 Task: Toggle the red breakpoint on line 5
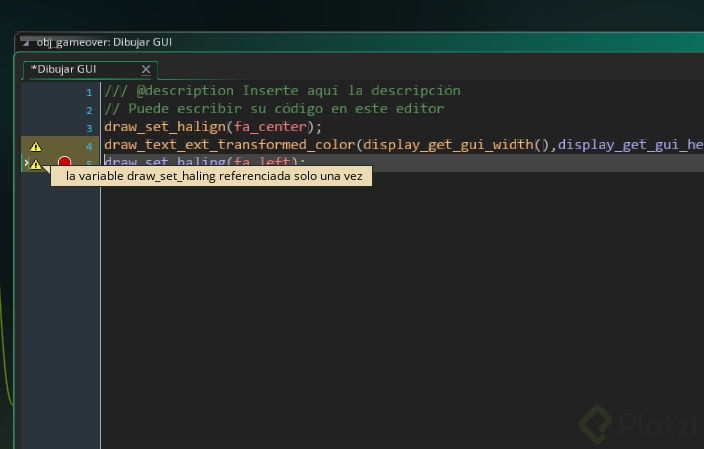(x=64, y=162)
